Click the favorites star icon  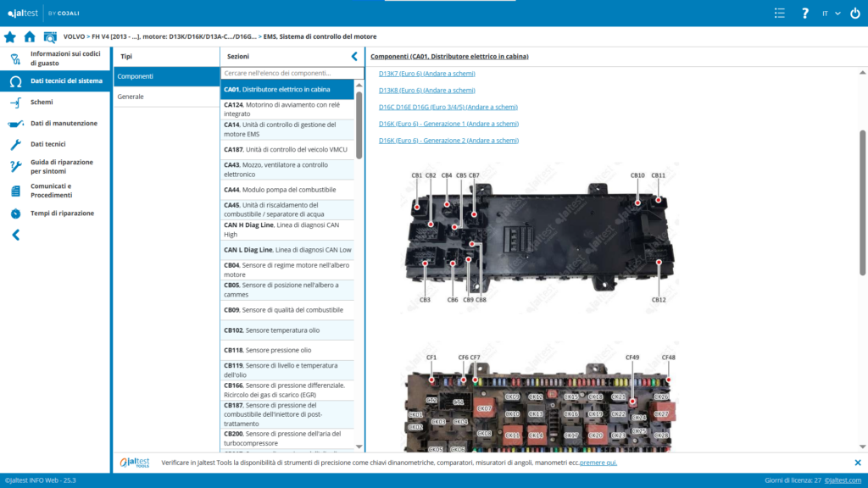tap(10, 37)
